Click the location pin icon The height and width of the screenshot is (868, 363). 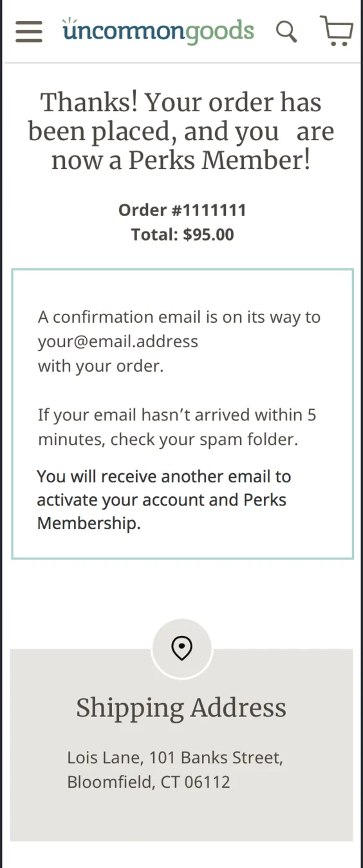click(x=182, y=649)
